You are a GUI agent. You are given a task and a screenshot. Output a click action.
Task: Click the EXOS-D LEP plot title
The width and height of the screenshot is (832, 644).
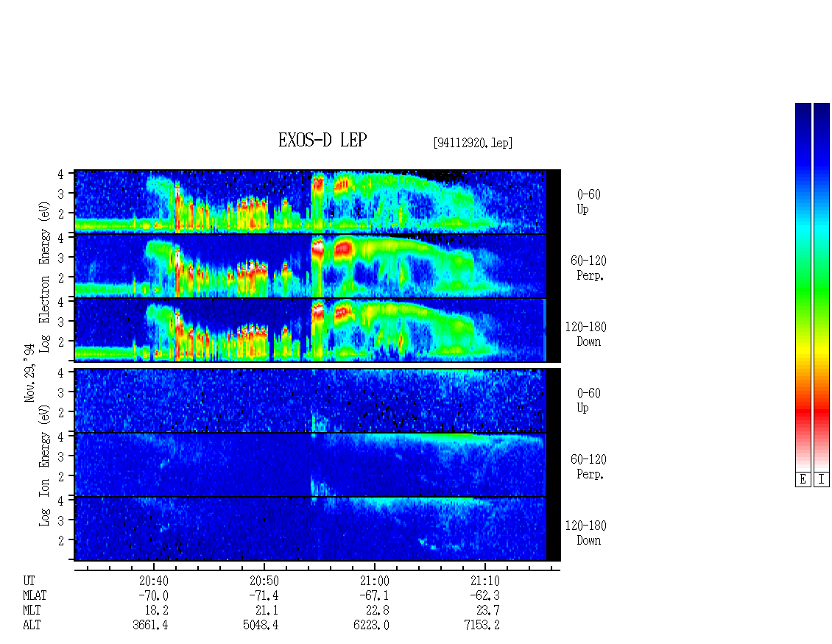click(322, 140)
